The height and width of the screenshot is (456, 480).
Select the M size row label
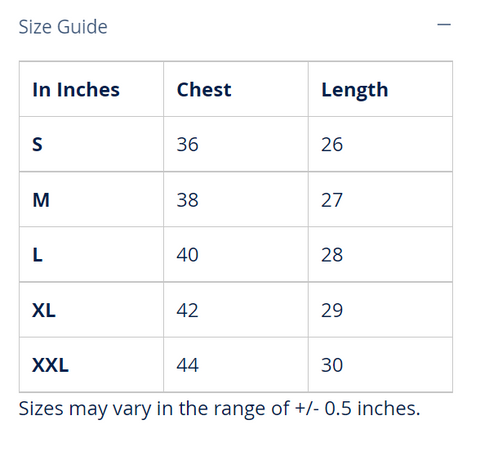(41, 200)
